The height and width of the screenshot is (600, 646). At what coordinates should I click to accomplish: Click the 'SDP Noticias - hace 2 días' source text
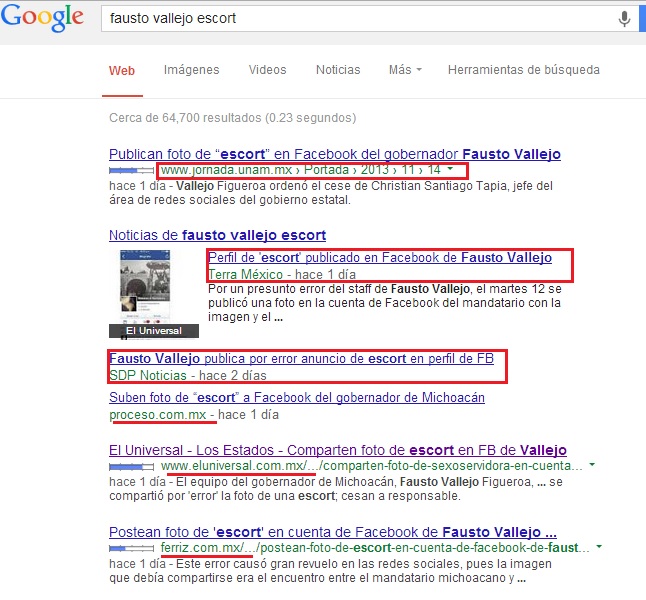[x=188, y=375]
